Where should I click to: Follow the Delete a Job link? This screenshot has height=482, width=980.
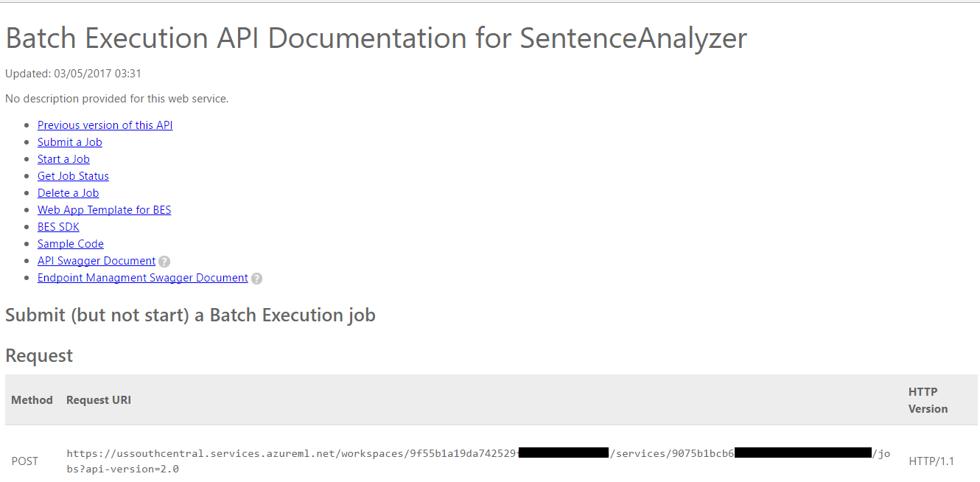[68, 193]
